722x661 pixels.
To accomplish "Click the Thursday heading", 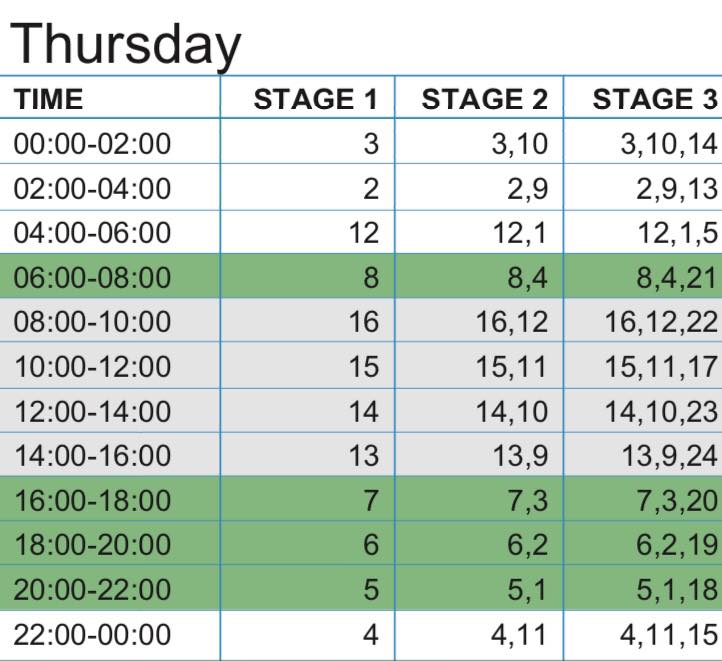I will [x=125, y=45].
